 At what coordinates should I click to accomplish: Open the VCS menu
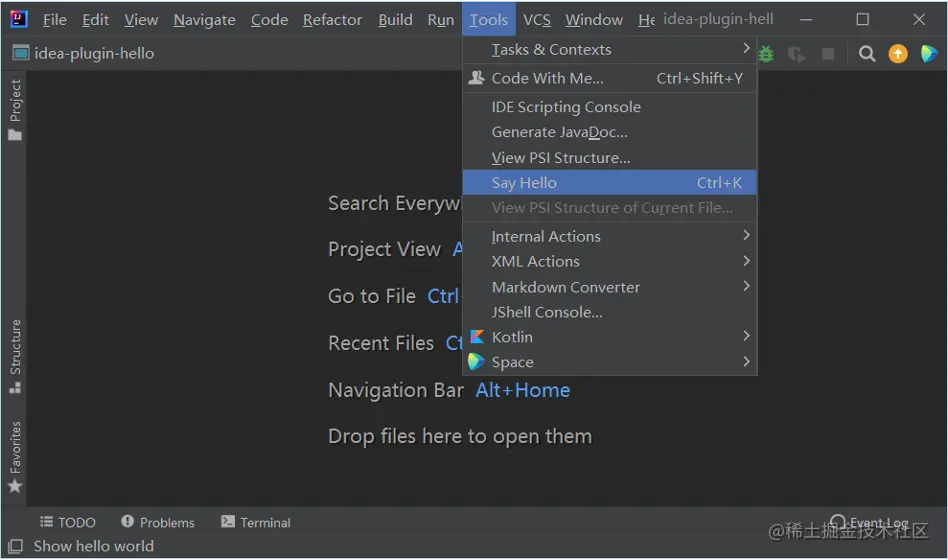(x=537, y=20)
